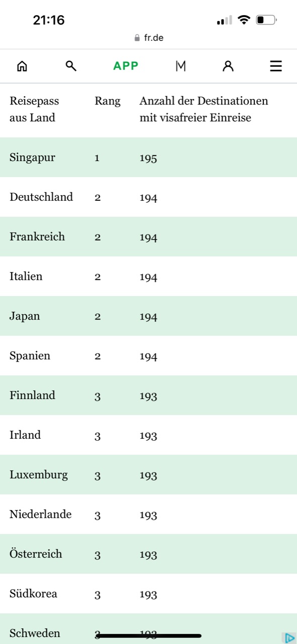Select the Deutschland row in table
Screen dimensions: 297x644
pos(148,197)
